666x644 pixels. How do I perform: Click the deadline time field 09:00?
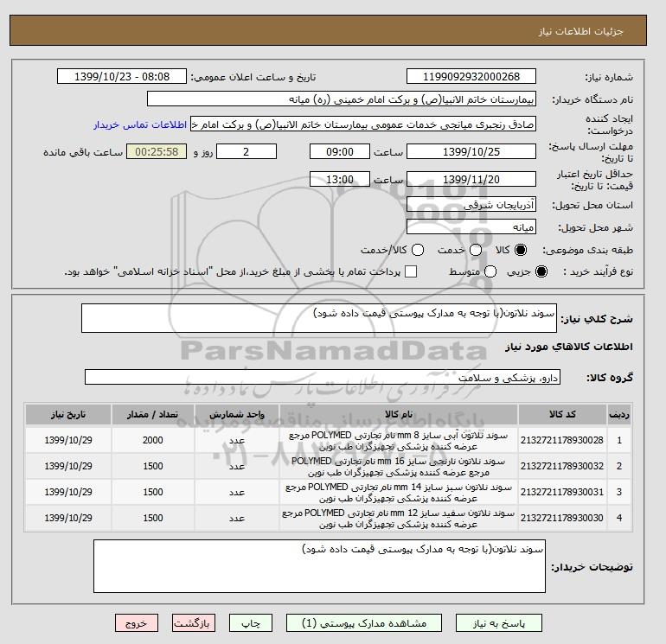pos(340,151)
